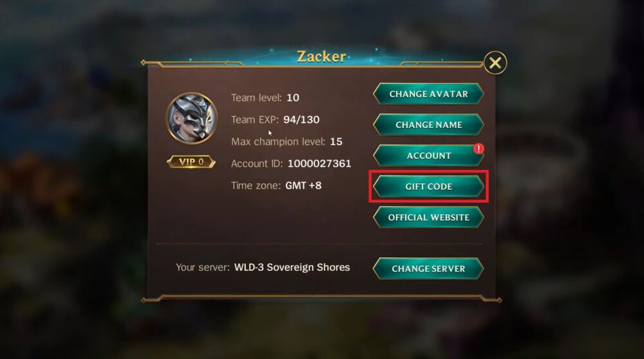Viewport: 644px width, 359px height.
Task: Click the Max champion level 15 value
Action: 336,142
